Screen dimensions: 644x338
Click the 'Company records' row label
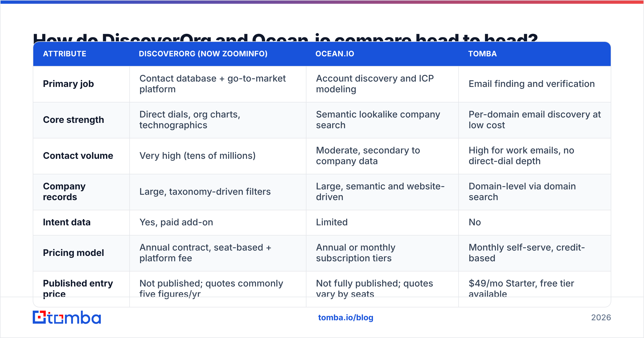click(x=64, y=192)
